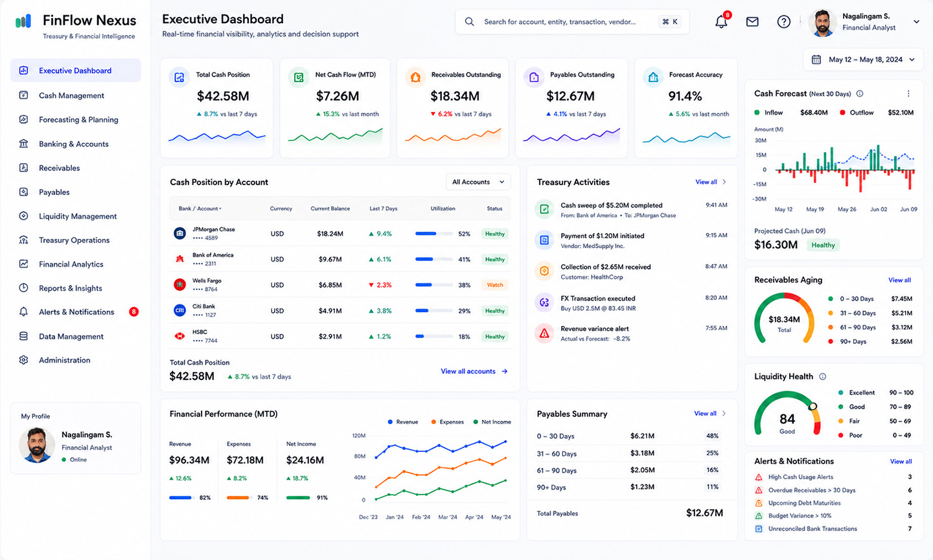
Task: Expand the May 12 – May 18 date picker
Action: pyautogui.click(x=864, y=60)
